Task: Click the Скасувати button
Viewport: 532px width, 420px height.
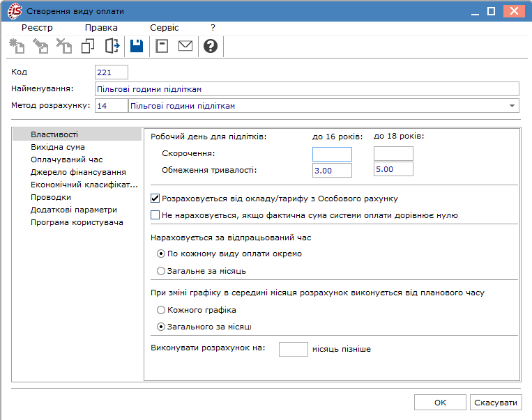Action: [496, 403]
